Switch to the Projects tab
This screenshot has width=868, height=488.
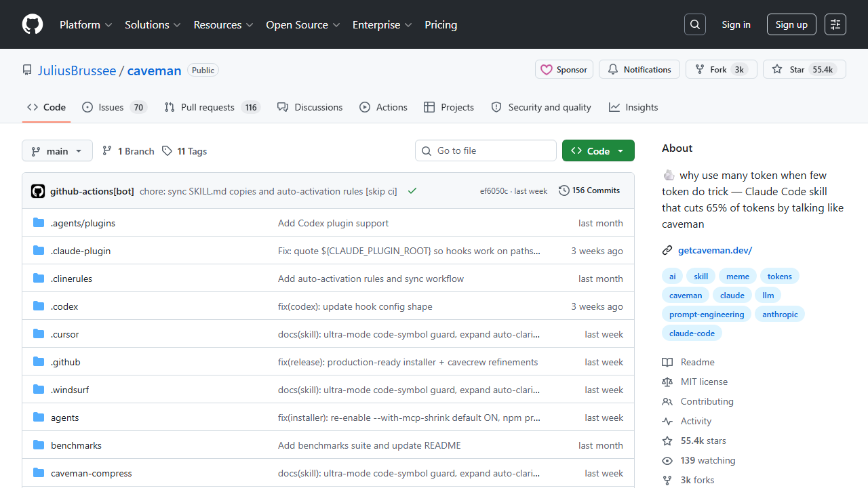click(x=449, y=107)
